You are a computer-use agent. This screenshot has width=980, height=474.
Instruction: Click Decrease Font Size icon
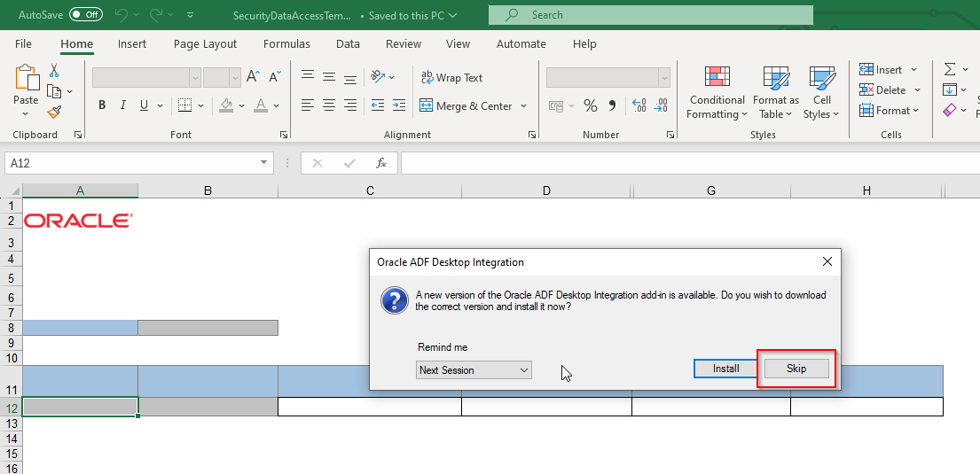tap(274, 77)
